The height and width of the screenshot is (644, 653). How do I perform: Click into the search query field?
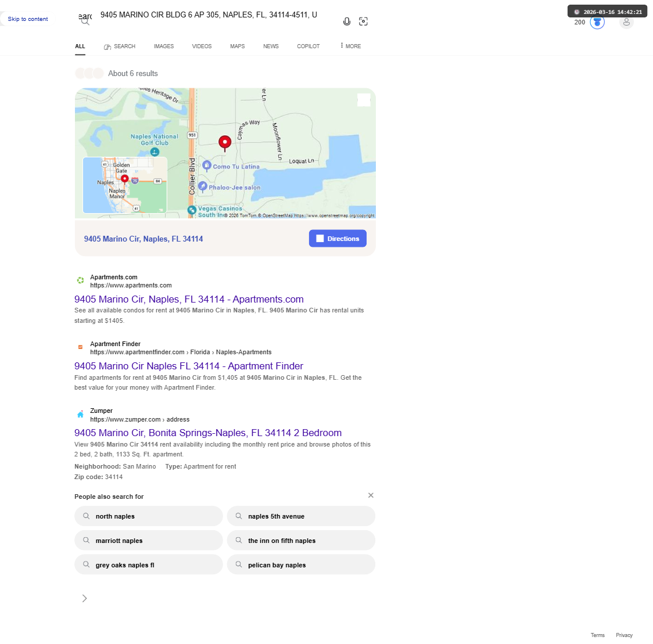click(x=209, y=15)
